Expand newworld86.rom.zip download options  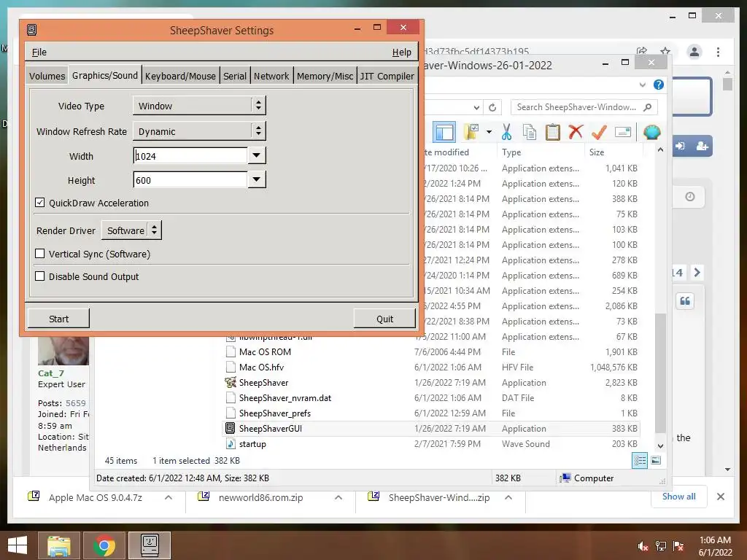338,497
